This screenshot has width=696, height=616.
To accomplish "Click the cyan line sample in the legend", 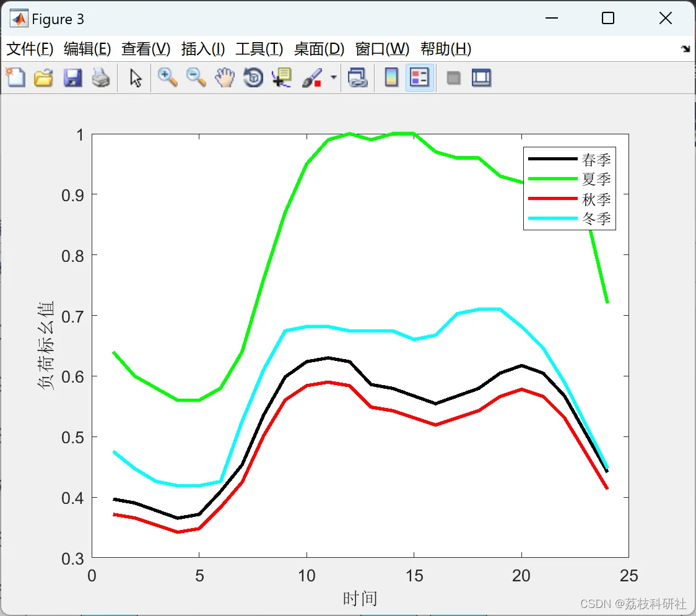I will coord(552,219).
